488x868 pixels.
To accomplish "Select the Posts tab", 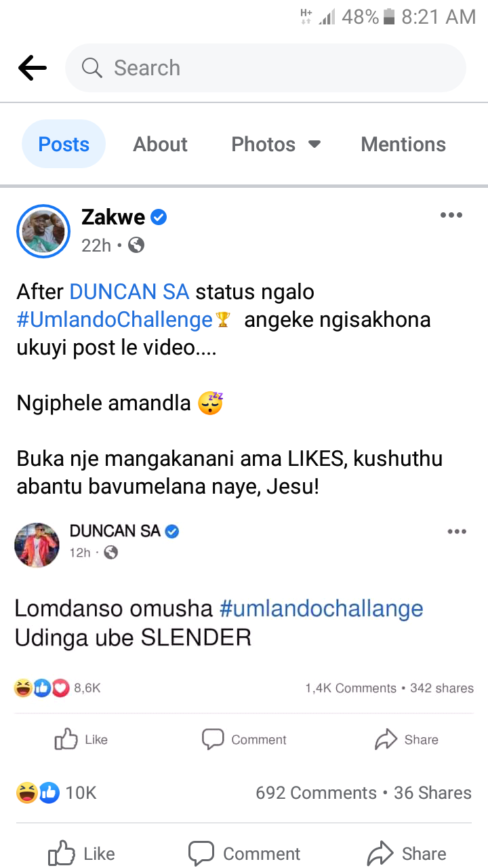I will click(64, 144).
